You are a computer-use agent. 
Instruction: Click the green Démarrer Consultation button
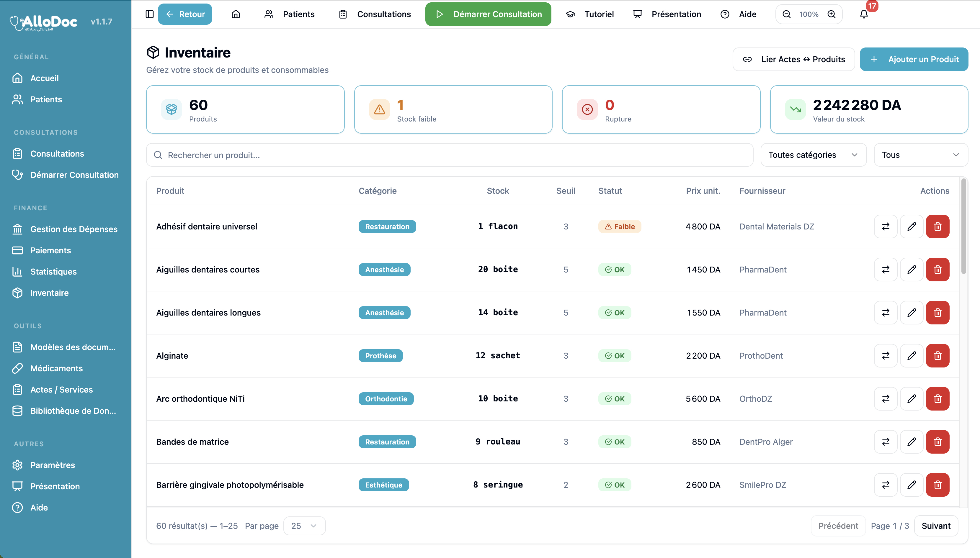coord(488,14)
